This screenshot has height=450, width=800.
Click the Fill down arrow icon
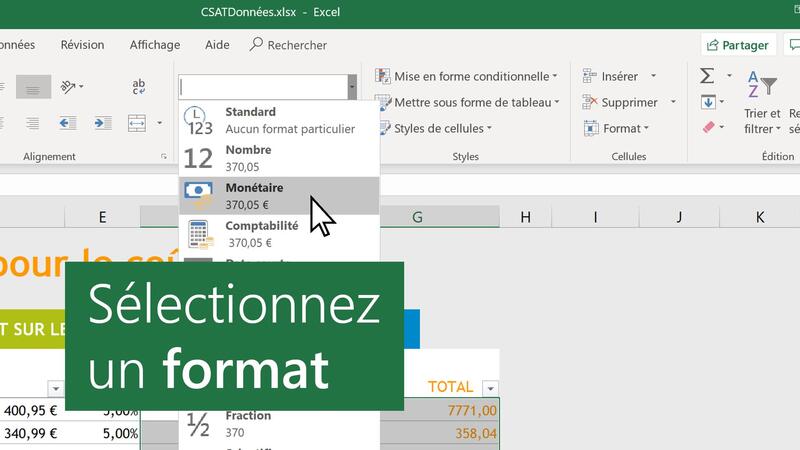point(708,102)
